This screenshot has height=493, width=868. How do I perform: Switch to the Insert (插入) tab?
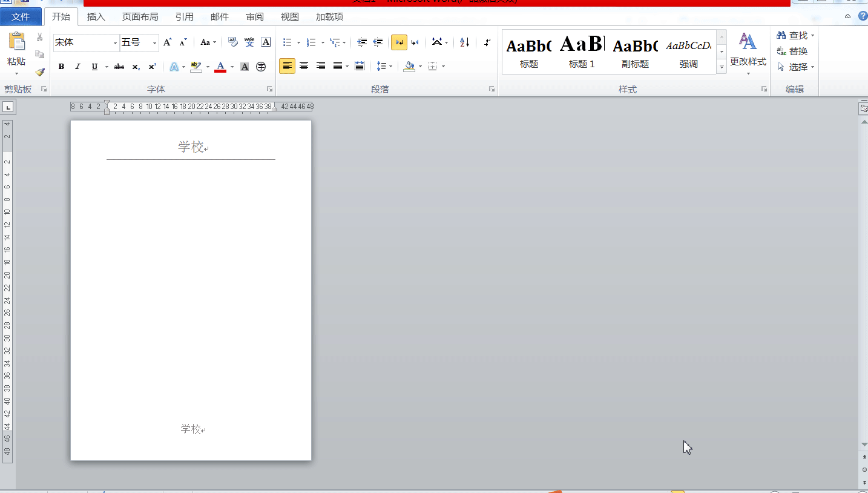click(x=96, y=17)
